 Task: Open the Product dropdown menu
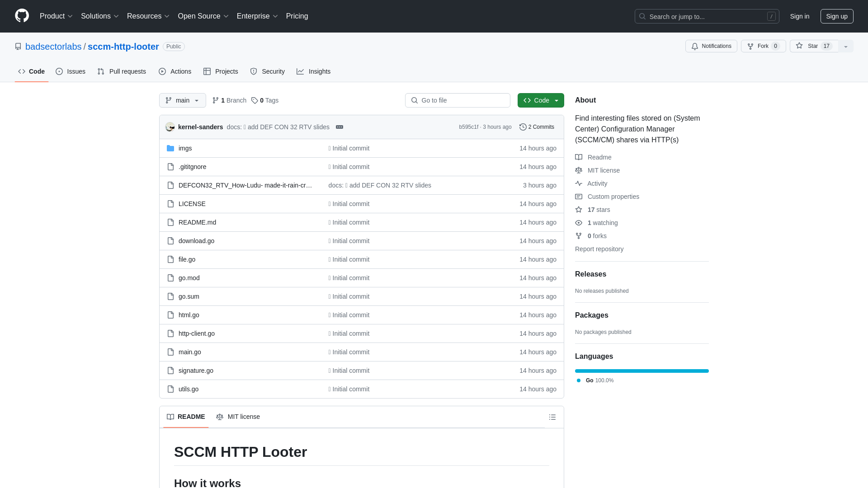[56, 16]
